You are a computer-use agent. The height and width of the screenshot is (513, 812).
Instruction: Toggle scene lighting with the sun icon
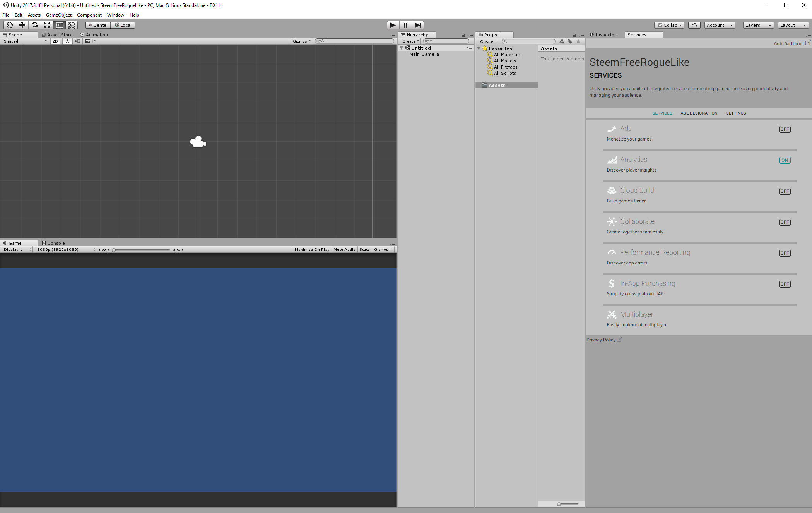point(67,41)
